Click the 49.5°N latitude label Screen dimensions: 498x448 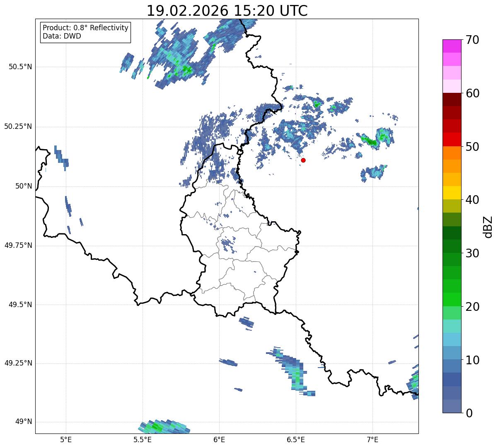pyautogui.click(x=20, y=305)
